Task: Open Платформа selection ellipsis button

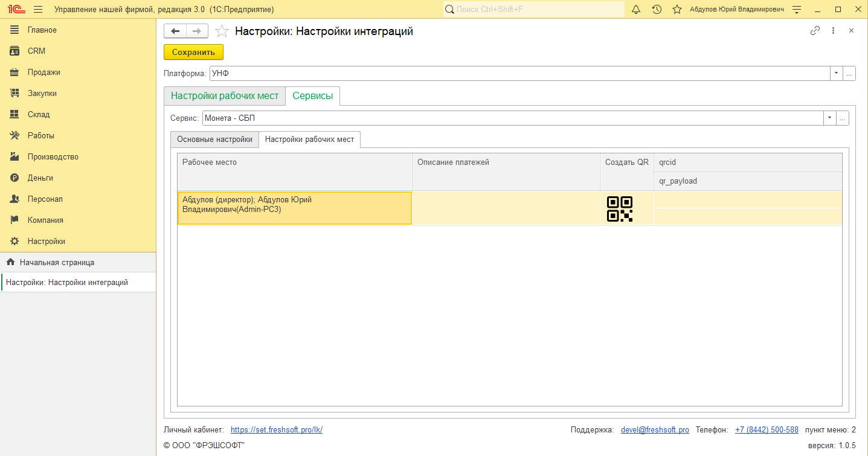Action: pos(849,73)
